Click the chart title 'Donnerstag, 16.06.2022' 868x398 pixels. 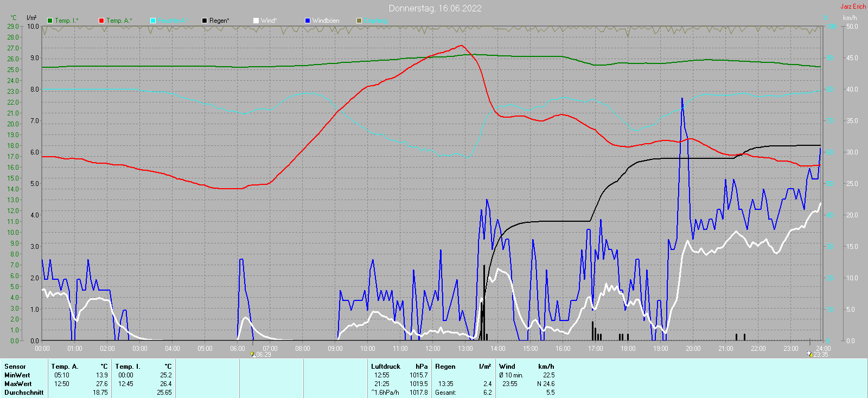(435, 8)
